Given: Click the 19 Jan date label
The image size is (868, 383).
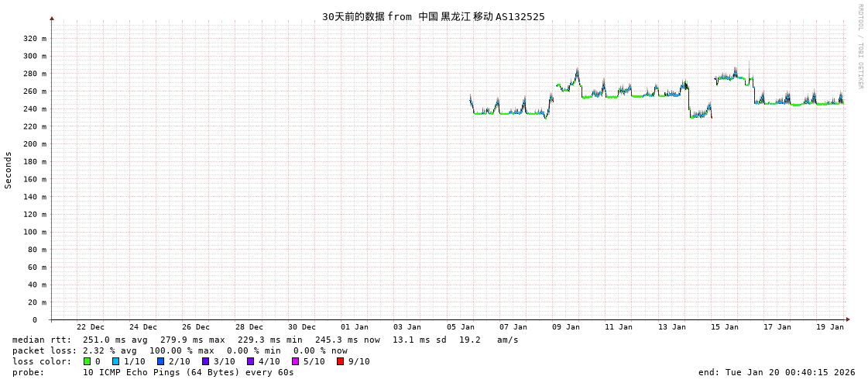Looking at the screenshot, I should point(830,327).
